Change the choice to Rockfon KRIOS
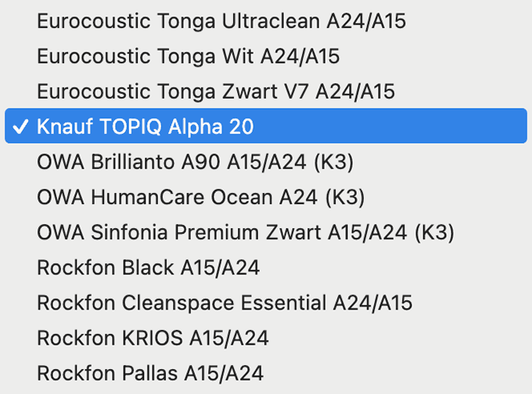The height and width of the screenshot is (394, 532). (153, 338)
